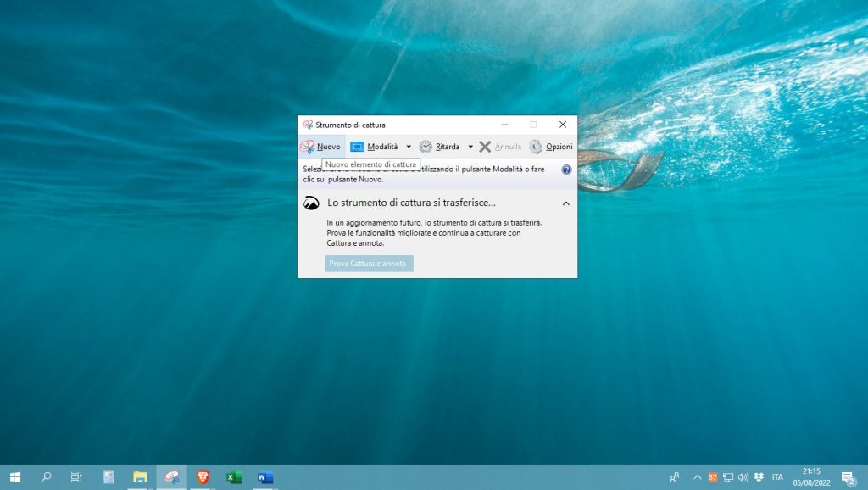This screenshot has height=490, width=868.
Task: Open File Explorer from the taskbar
Action: (x=140, y=477)
